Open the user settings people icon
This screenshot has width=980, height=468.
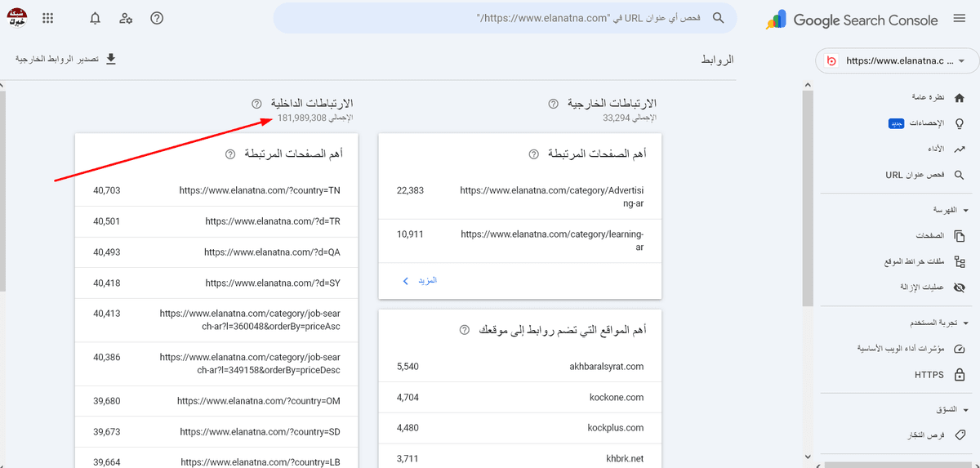[x=126, y=18]
